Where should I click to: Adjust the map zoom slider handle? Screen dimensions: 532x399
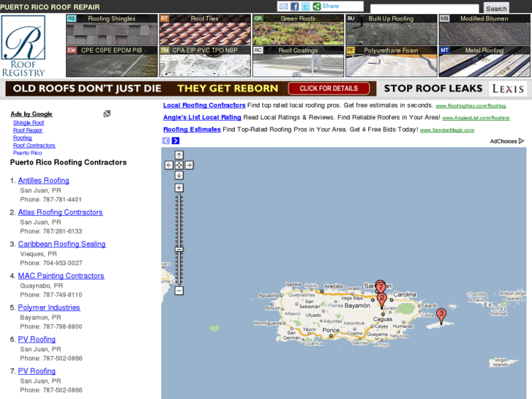pos(179,249)
